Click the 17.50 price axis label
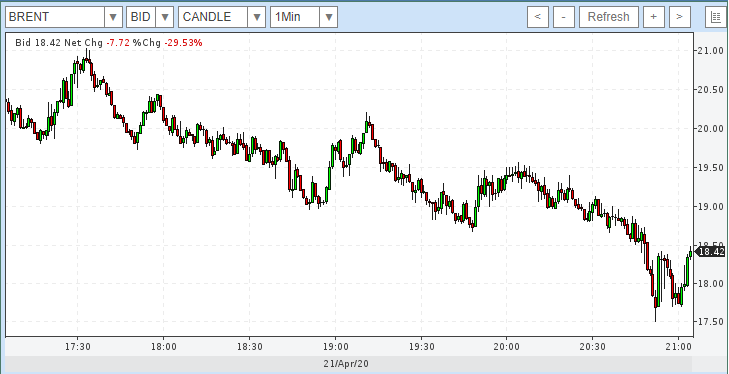Viewport: 729px width, 374px height. coord(711,321)
